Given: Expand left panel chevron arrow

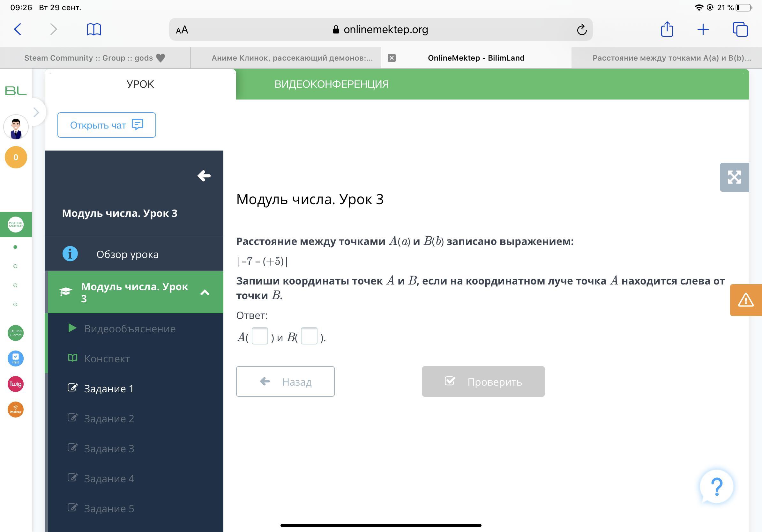Looking at the screenshot, I should coord(36,113).
